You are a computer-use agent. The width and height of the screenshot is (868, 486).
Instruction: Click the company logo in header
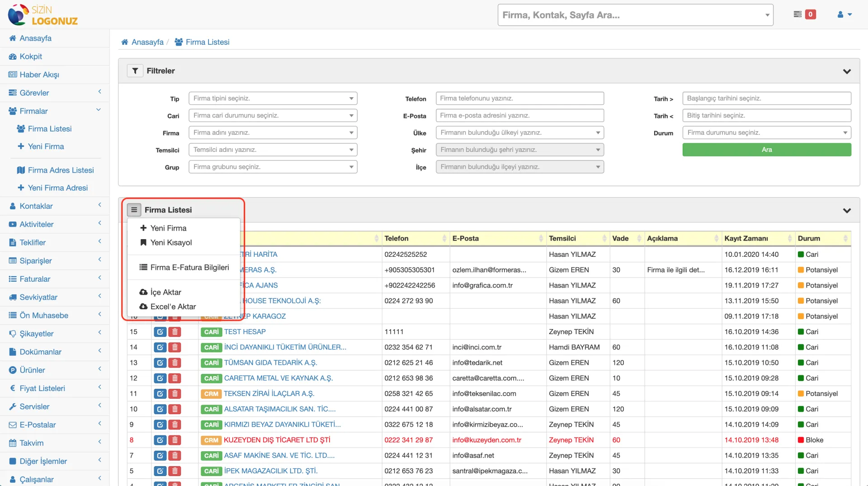click(x=43, y=15)
